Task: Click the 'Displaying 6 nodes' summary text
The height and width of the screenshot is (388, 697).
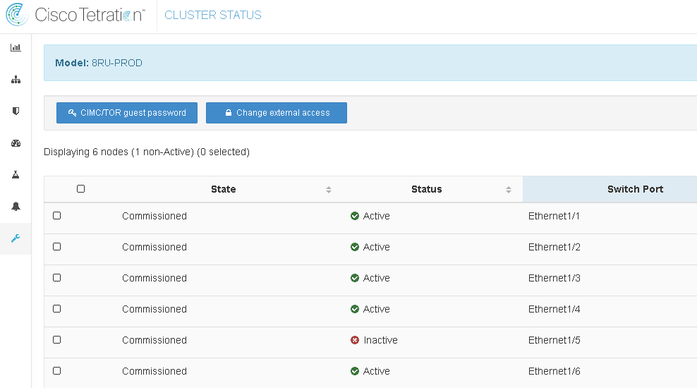Action: click(x=147, y=152)
